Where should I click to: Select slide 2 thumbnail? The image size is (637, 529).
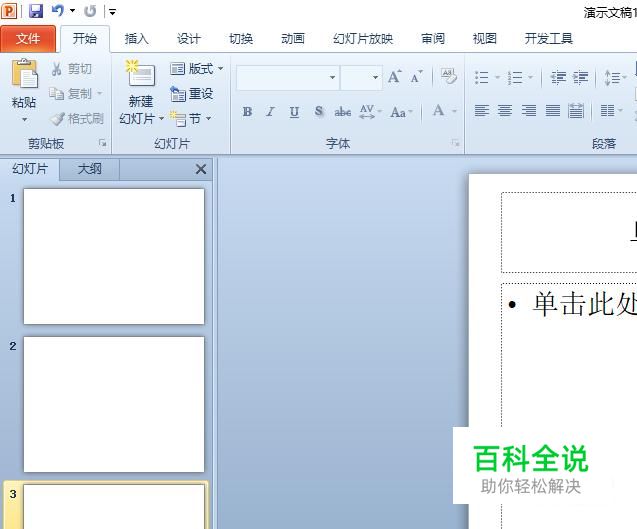pos(114,404)
